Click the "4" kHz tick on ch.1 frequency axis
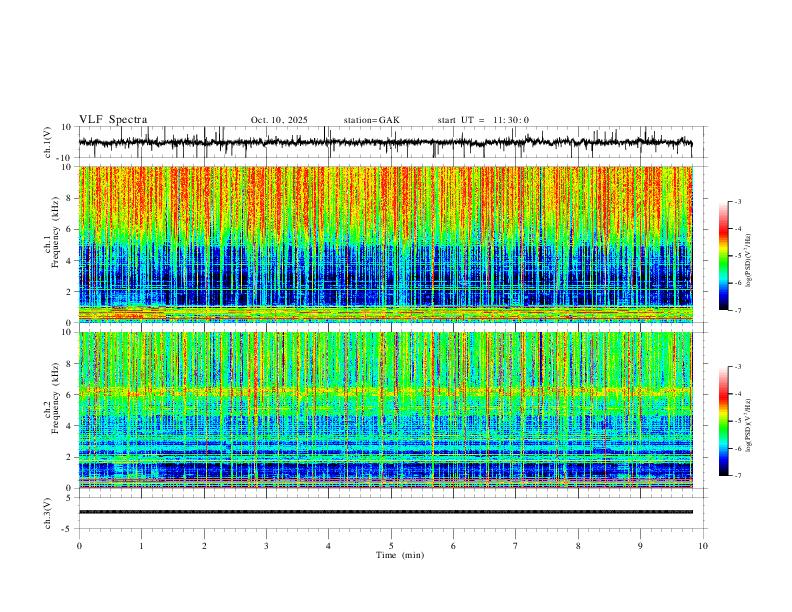Image resolution: width=792 pixels, height=612 pixels. [69, 261]
